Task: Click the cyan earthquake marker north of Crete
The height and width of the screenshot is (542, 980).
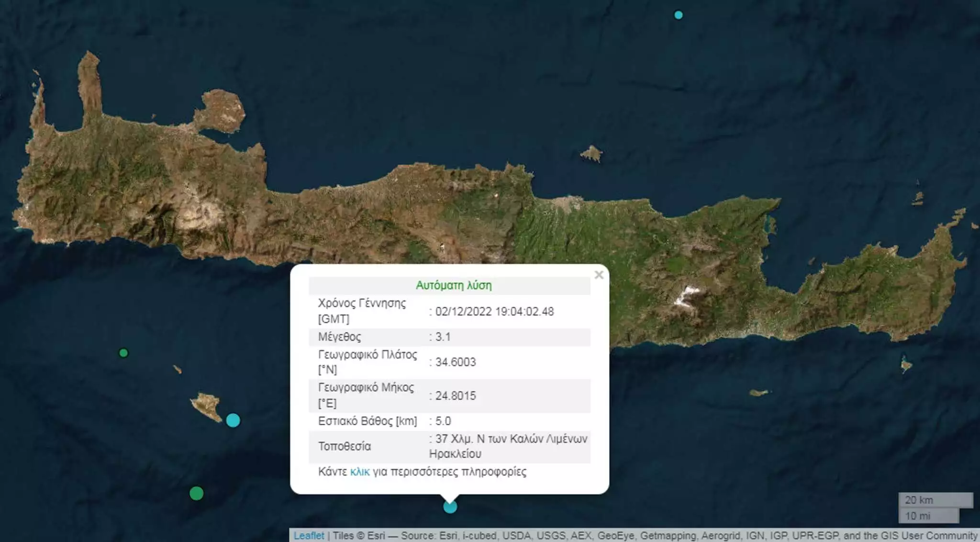Action: (678, 15)
